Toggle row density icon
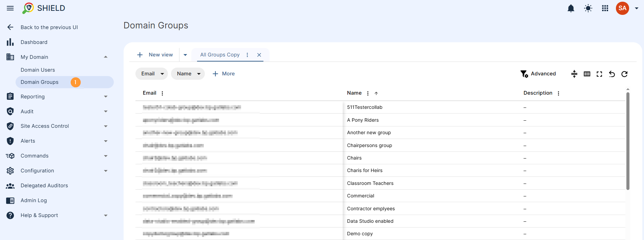The width and height of the screenshot is (644, 240). coord(574,74)
